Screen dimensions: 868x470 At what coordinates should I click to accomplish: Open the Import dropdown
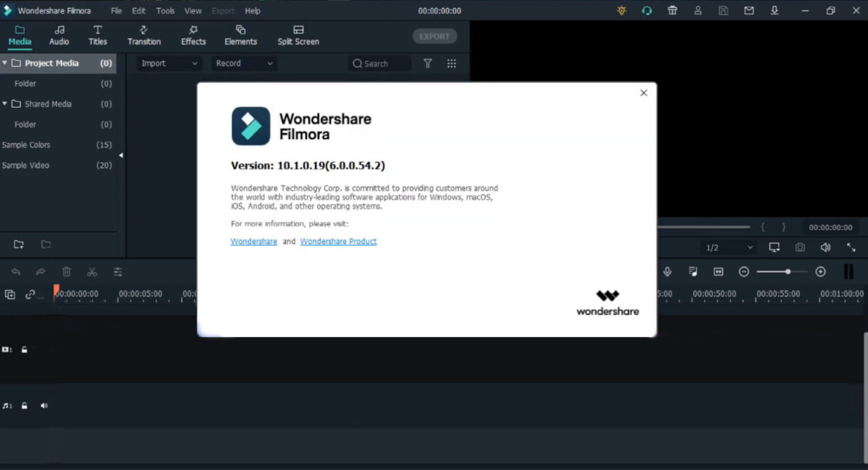(x=167, y=63)
